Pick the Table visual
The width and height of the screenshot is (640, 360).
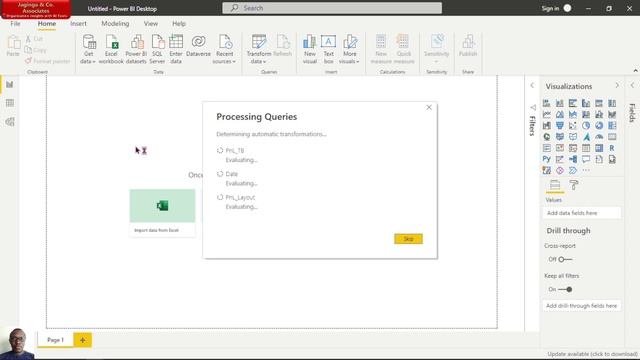pos(586,148)
